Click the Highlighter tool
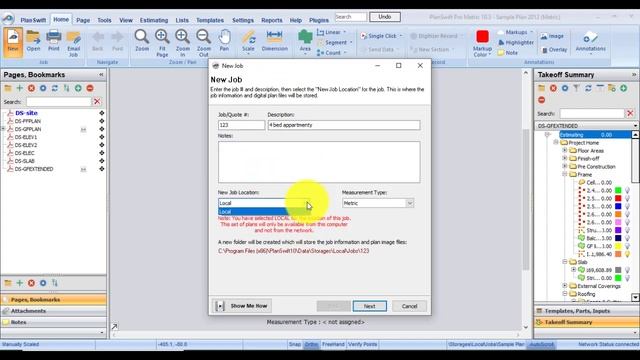This screenshot has width=640, height=360. pyautogui.click(x=516, y=42)
